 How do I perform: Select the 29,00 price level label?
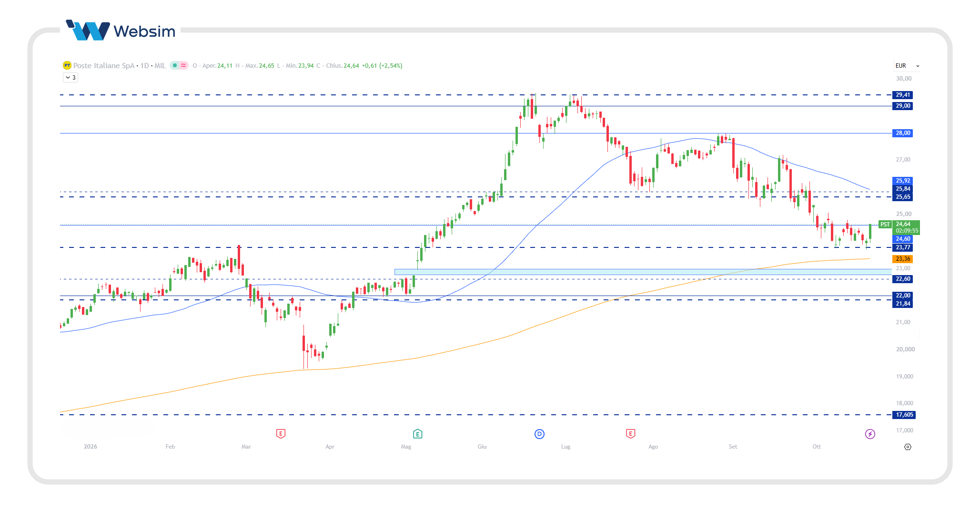902,106
